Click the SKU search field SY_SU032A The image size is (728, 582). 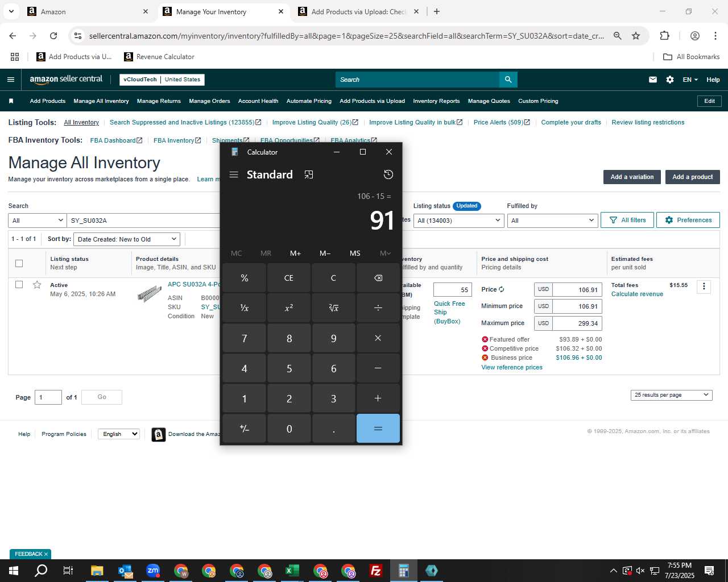point(143,221)
